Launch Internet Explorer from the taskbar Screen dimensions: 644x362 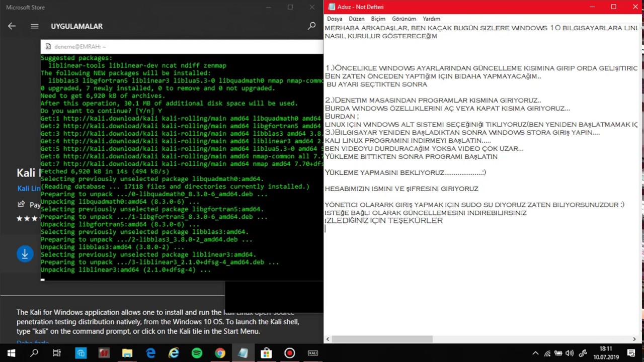[174, 353]
